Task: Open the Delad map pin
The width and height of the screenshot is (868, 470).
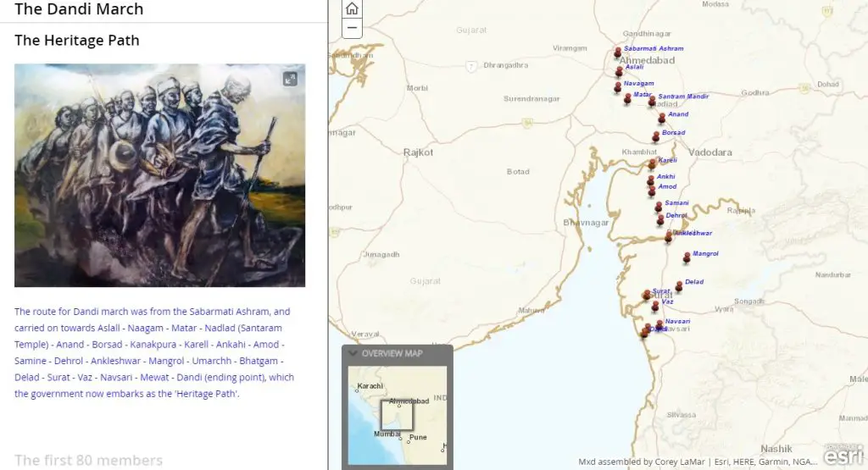Action: tap(679, 286)
